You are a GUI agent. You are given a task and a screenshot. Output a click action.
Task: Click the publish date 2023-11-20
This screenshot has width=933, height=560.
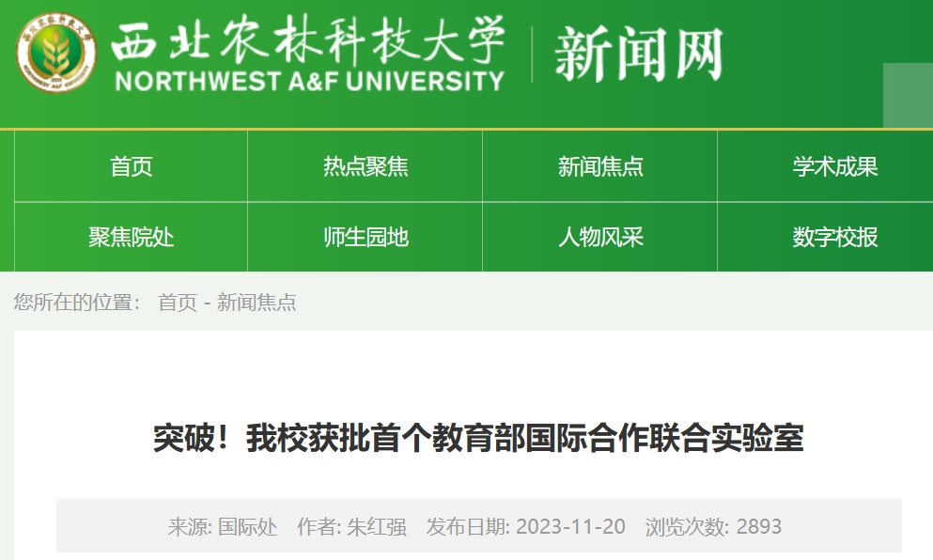[x=571, y=526]
